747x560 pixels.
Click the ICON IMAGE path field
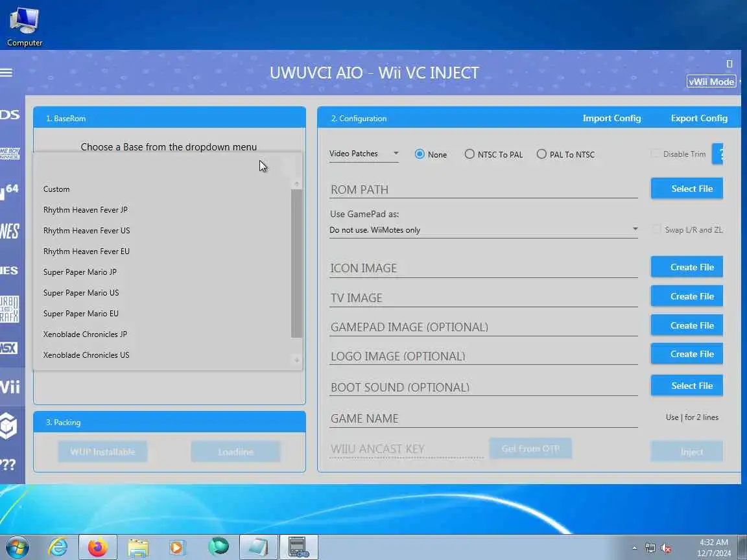pos(484,268)
